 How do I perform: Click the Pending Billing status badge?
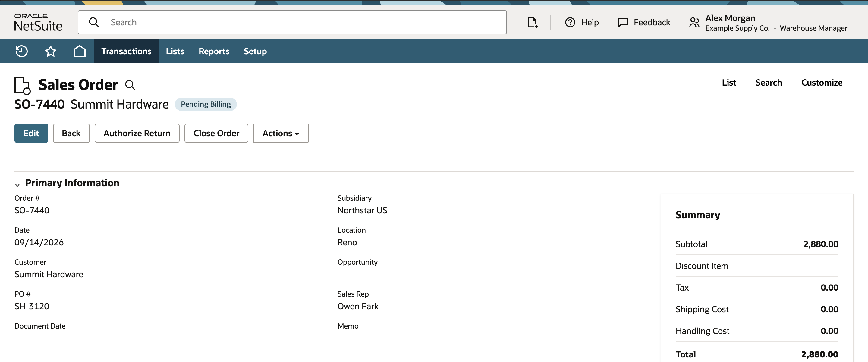pos(206,104)
